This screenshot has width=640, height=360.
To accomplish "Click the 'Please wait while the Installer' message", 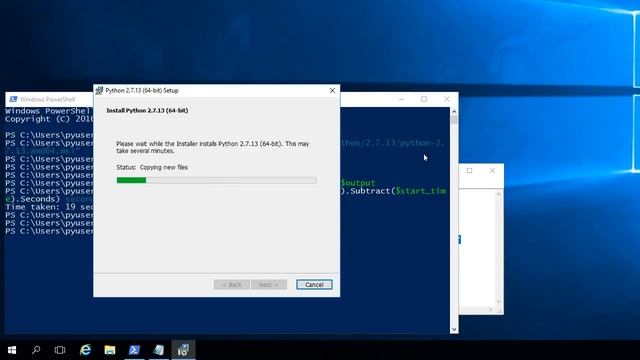I will 213,147.
